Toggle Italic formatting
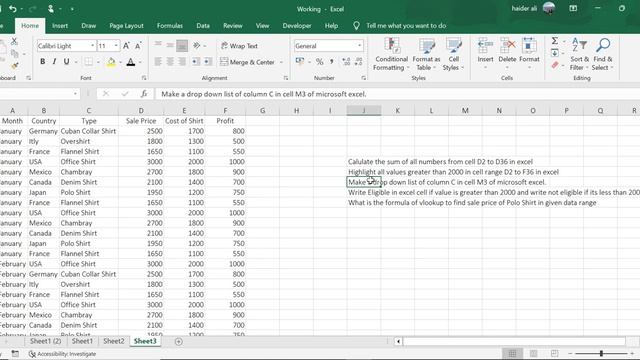 tap(54, 62)
